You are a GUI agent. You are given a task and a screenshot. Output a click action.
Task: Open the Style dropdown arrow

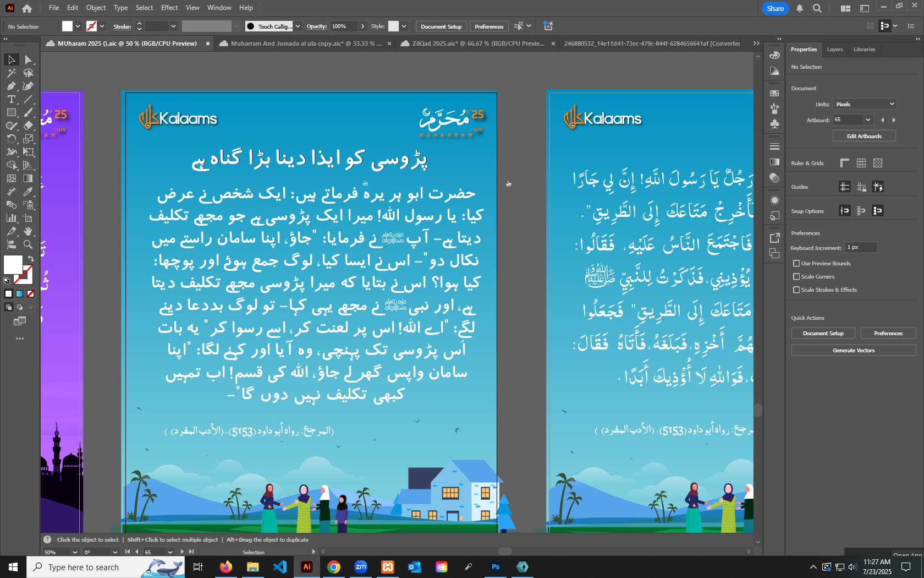tap(404, 26)
